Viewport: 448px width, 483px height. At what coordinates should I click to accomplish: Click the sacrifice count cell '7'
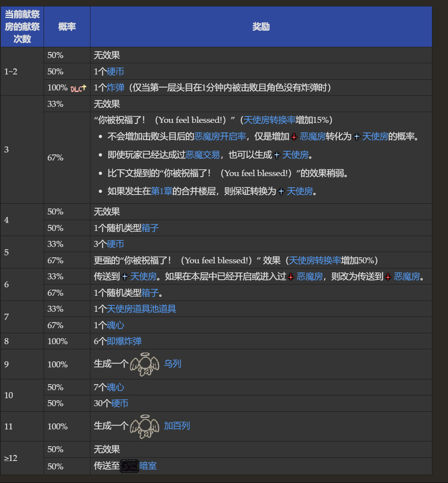tap(22, 317)
